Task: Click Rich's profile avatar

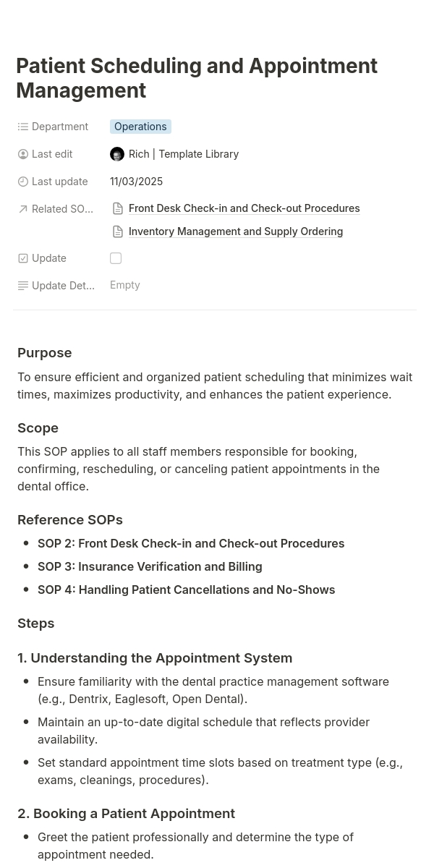Action: coord(117,154)
